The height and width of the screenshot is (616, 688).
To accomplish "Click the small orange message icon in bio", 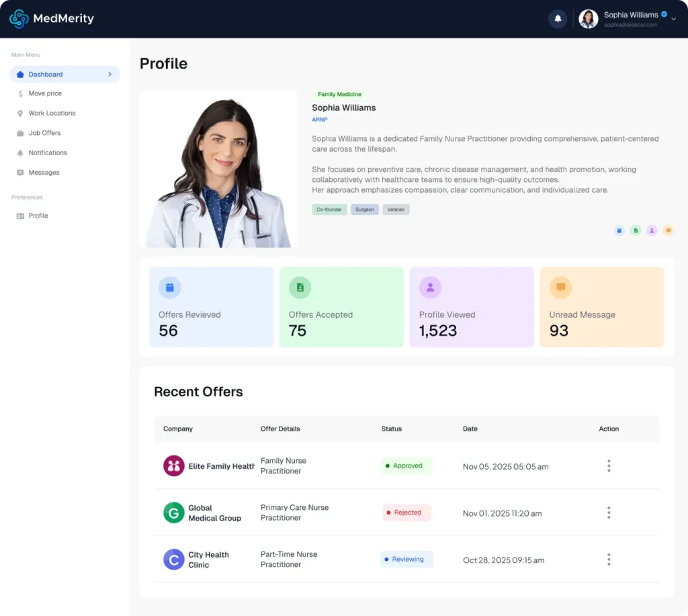I will click(668, 230).
